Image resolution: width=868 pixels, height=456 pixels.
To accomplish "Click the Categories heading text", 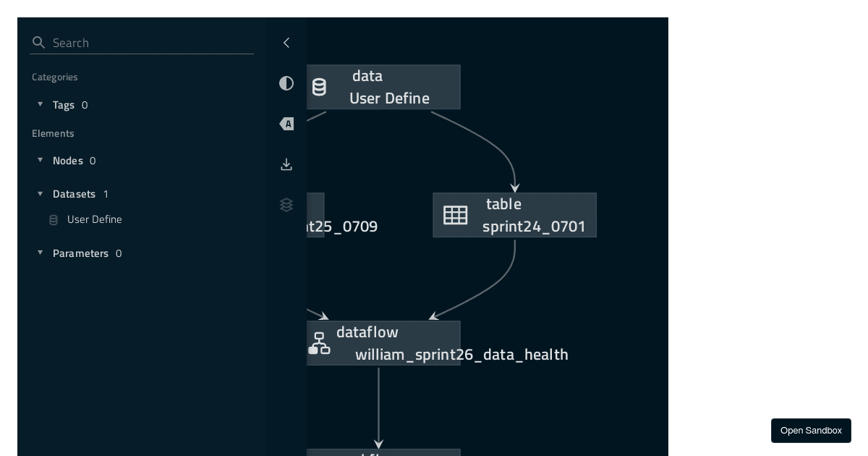I will [x=55, y=77].
